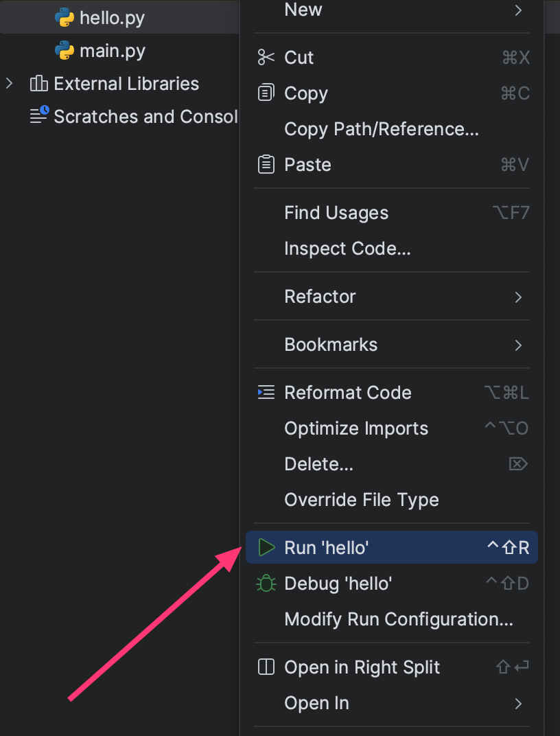The image size is (560, 736).
Task: Click the Python icon beside main.py
Action: pyautogui.click(x=65, y=51)
